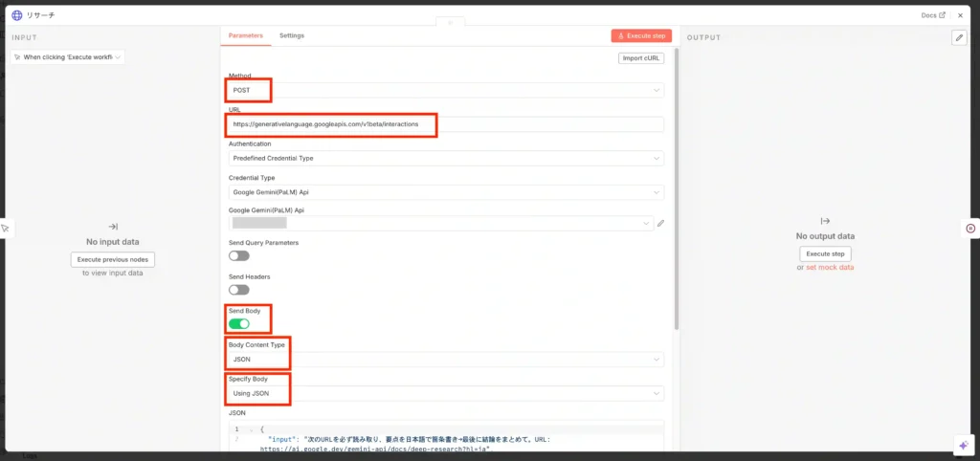Click the Import cURL button
This screenshot has height=461, width=980.
(641, 58)
